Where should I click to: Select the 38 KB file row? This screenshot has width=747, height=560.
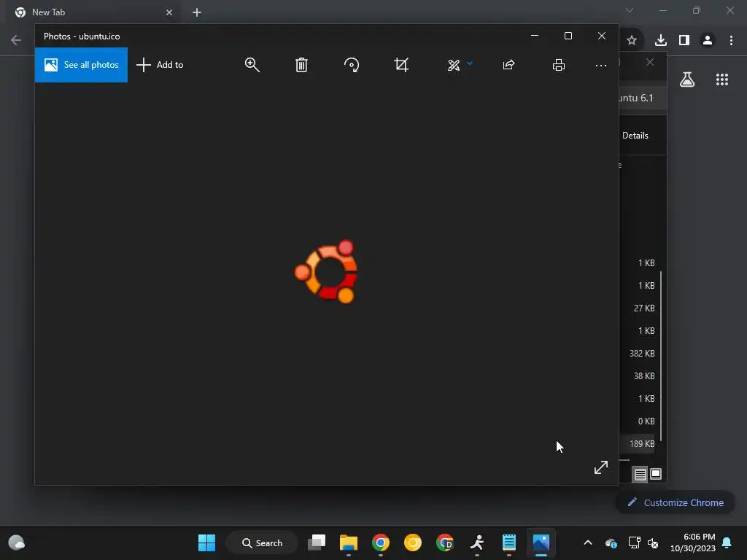[637, 376]
